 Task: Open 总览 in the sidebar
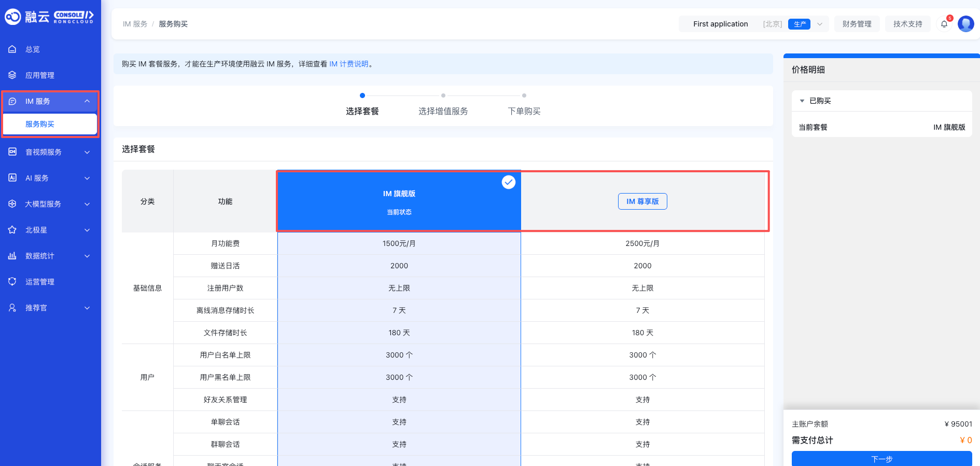(50, 49)
